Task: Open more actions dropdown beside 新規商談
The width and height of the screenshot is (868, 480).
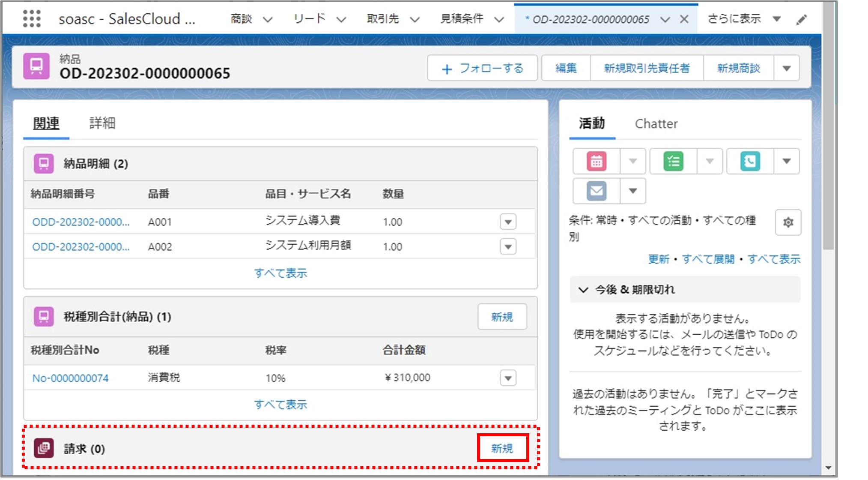Action: click(786, 68)
